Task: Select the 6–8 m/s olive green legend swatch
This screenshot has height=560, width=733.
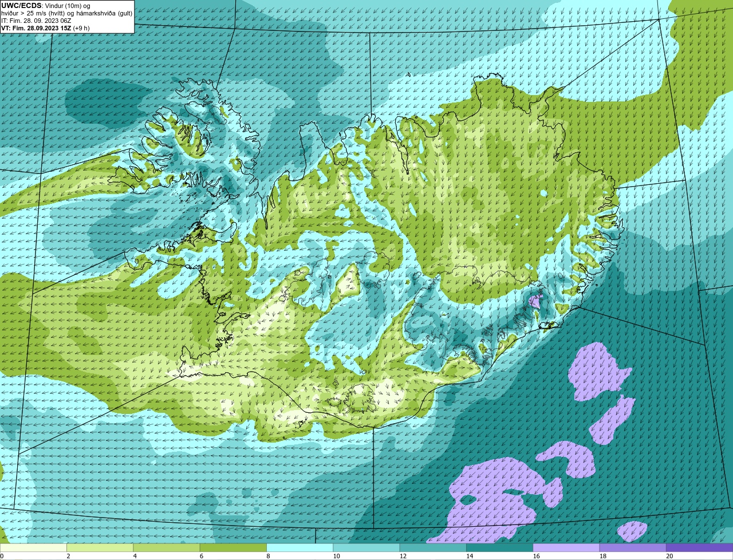Action: [233, 547]
